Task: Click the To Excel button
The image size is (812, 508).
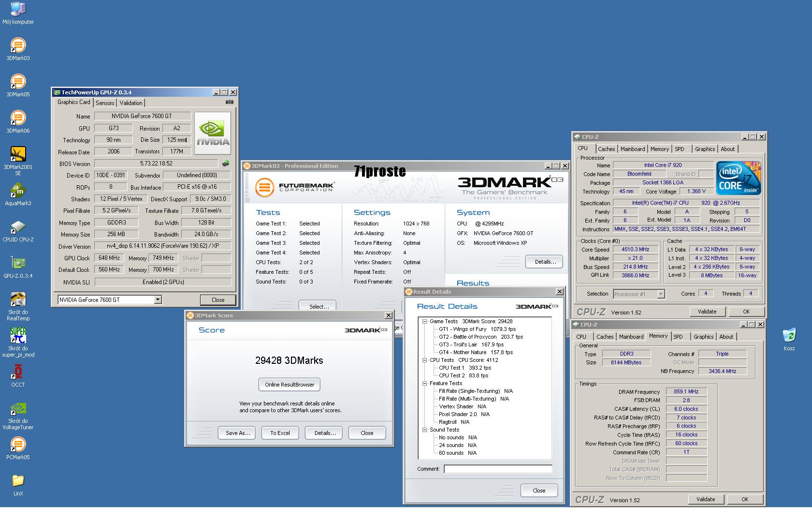Action: coord(280,433)
